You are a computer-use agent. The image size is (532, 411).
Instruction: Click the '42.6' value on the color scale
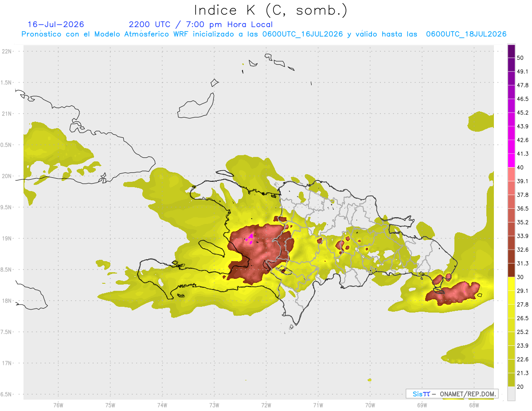click(523, 140)
